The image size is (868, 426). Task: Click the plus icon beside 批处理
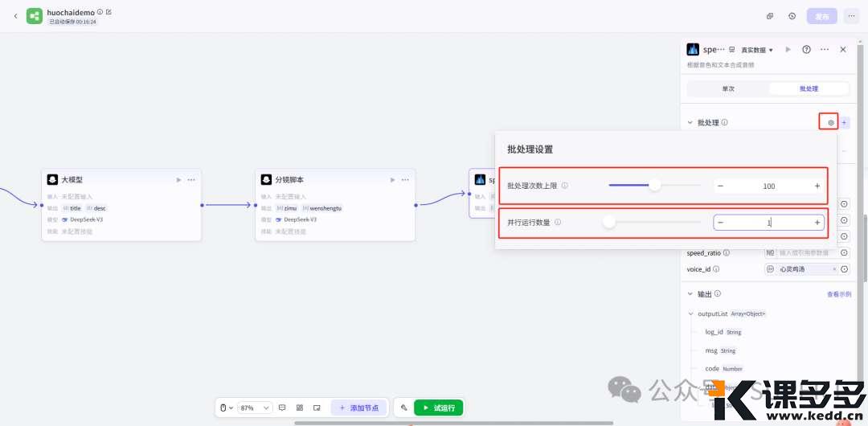844,123
